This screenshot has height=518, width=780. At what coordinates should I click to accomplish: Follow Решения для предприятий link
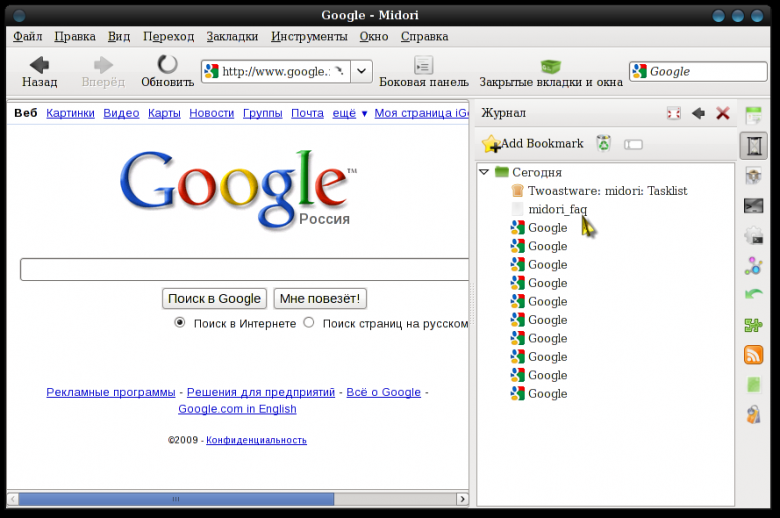point(261,392)
